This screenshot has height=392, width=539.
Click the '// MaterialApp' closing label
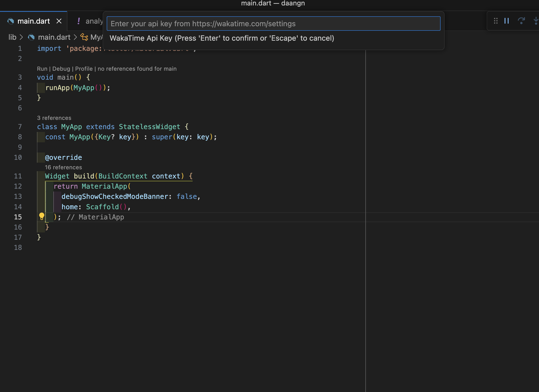pos(95,217)
